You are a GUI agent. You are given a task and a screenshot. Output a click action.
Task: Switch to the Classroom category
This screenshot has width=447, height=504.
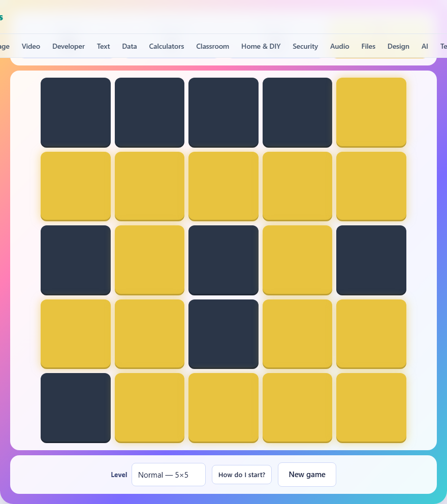(x=212, y=46)
